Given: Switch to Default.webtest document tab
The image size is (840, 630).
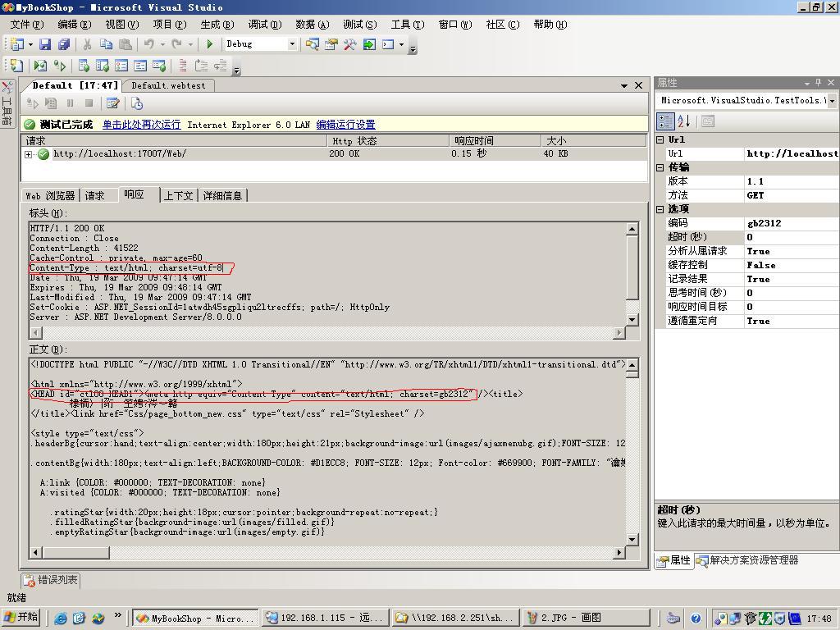Looking at the screenshot, I should pyautogui.click(x=168, y=85).
